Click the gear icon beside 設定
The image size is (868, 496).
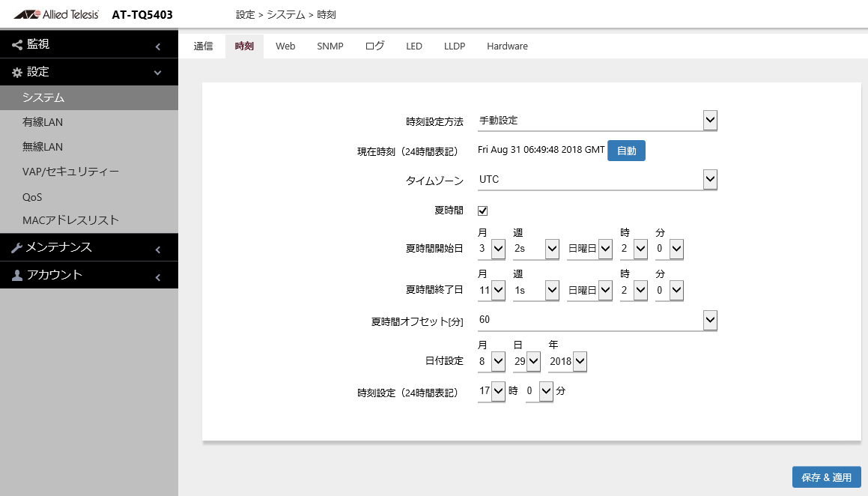pos(17,73)
